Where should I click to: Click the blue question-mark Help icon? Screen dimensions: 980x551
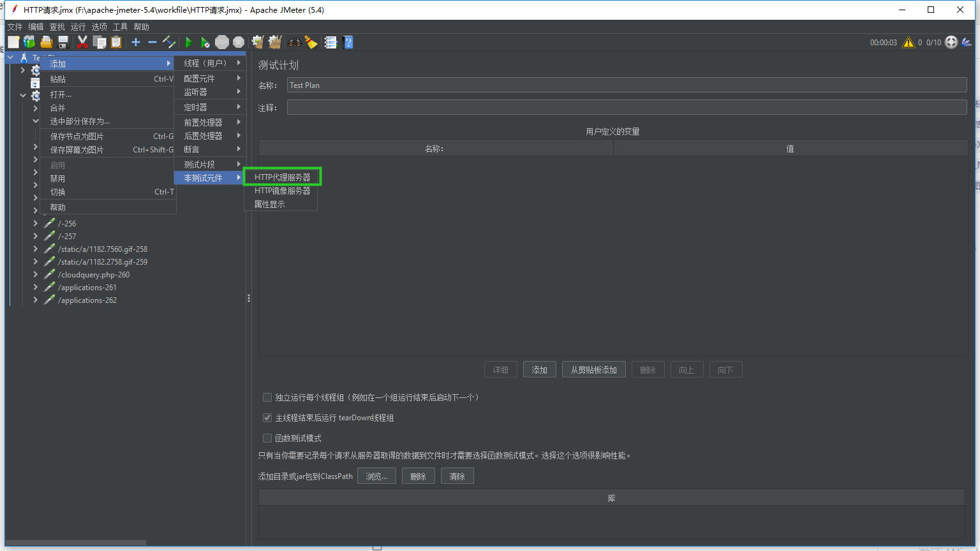tap(348, 42)
